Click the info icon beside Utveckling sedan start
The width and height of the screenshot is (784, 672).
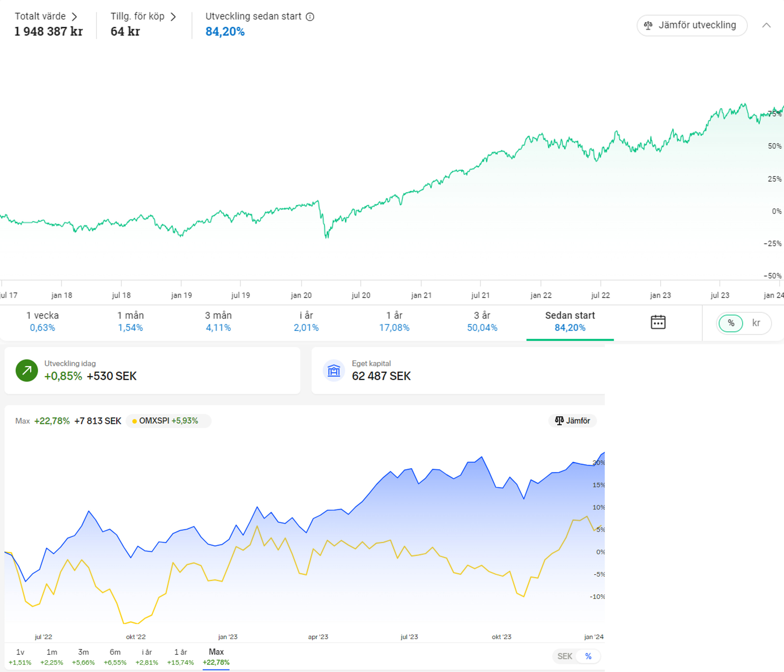tap(310, 17)
